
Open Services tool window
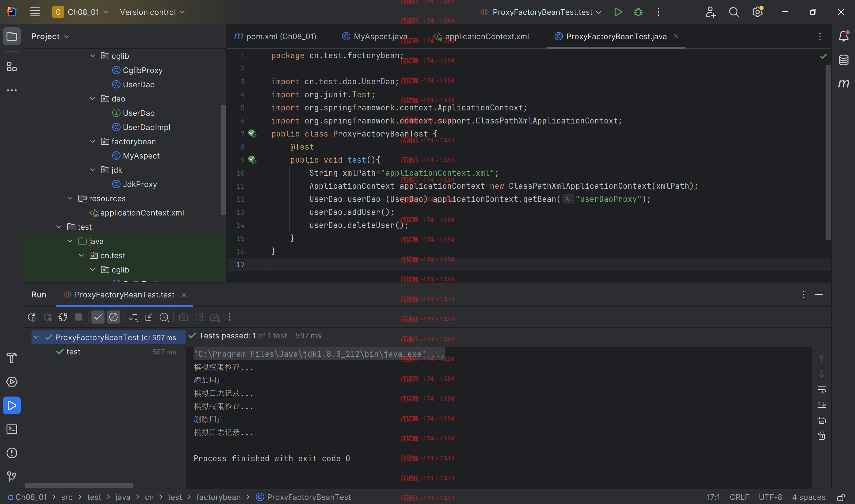tap(12, 382)
